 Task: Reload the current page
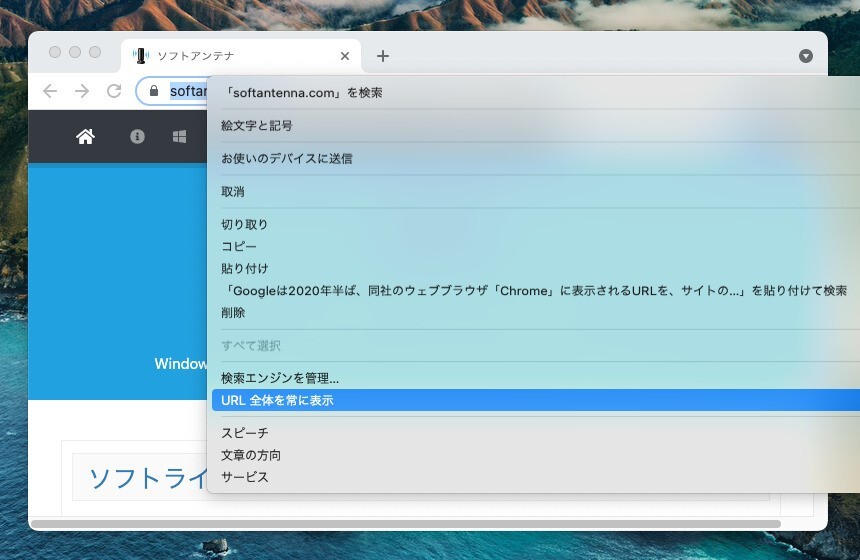[114, 91]
